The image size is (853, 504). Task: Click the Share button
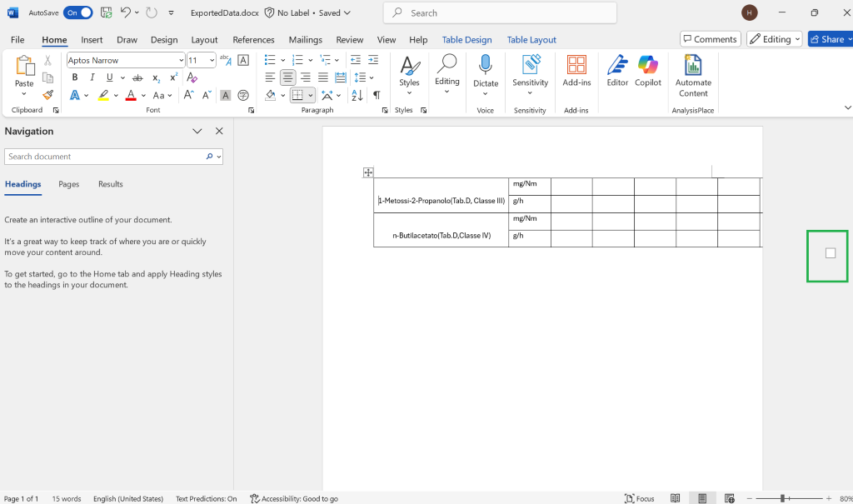[x=831, y=39]
